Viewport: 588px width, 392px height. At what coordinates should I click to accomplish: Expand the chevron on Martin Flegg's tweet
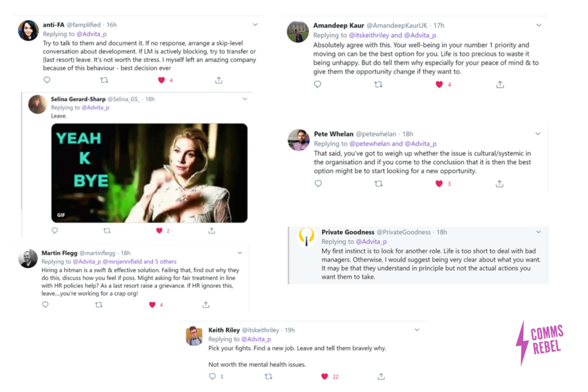[x=239, y=253]
